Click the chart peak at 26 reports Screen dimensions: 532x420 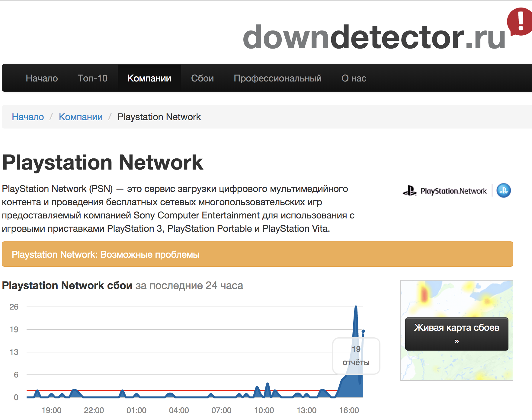[356, 307]
